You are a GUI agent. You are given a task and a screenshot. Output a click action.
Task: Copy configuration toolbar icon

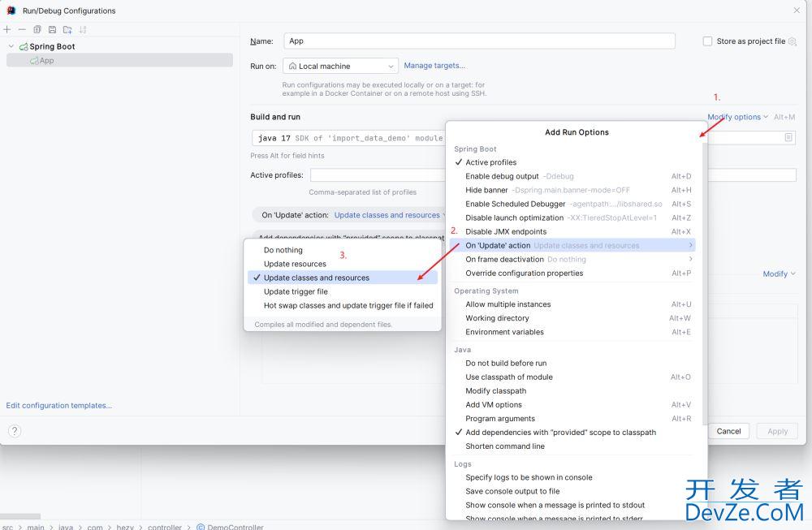[x=37, y=29]
